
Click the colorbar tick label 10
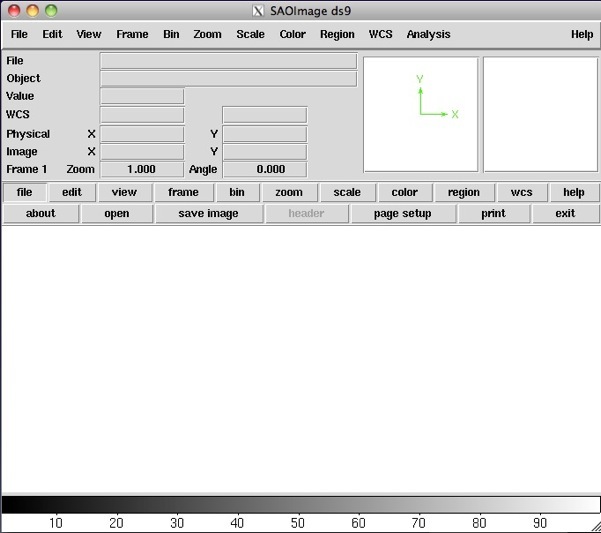coord(56,523)
